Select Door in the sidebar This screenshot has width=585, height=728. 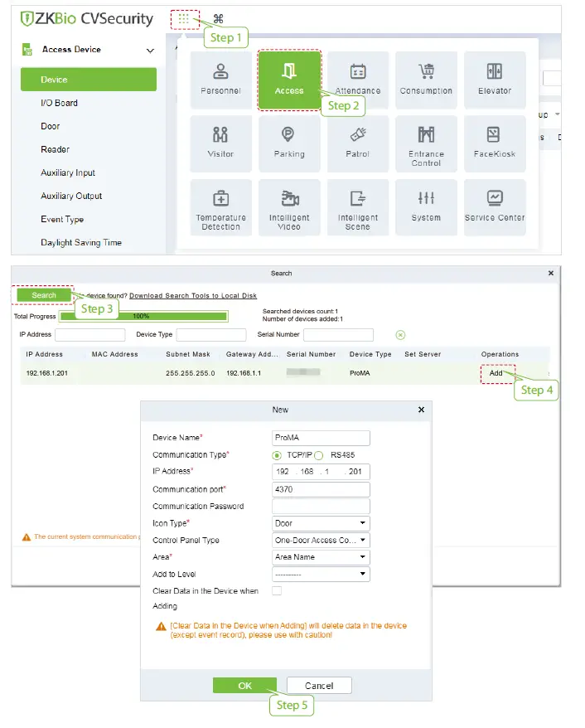coord(50,126)
